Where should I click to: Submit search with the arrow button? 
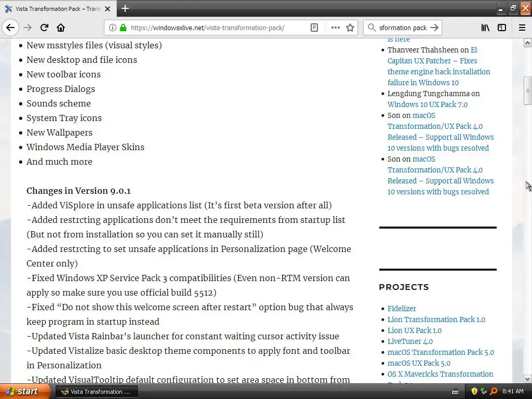[x=434, y=28]
